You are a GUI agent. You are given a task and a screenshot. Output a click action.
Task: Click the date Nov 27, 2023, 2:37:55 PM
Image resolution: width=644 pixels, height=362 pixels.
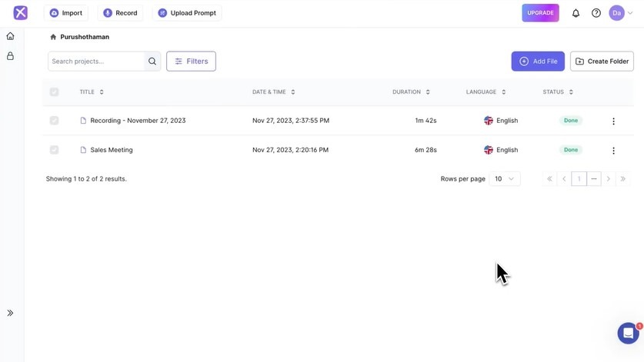pyautogui.click(x=291, y=121)
